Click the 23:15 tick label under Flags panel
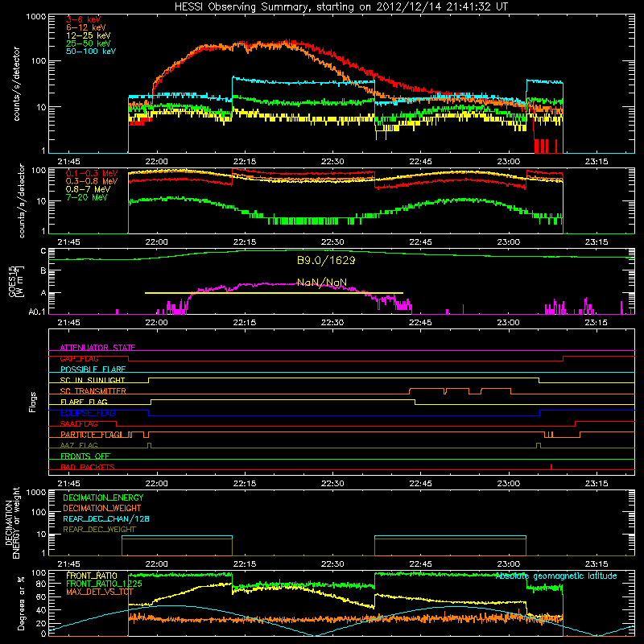The width and height of the screenshot is (644, 644). point(596,484)
